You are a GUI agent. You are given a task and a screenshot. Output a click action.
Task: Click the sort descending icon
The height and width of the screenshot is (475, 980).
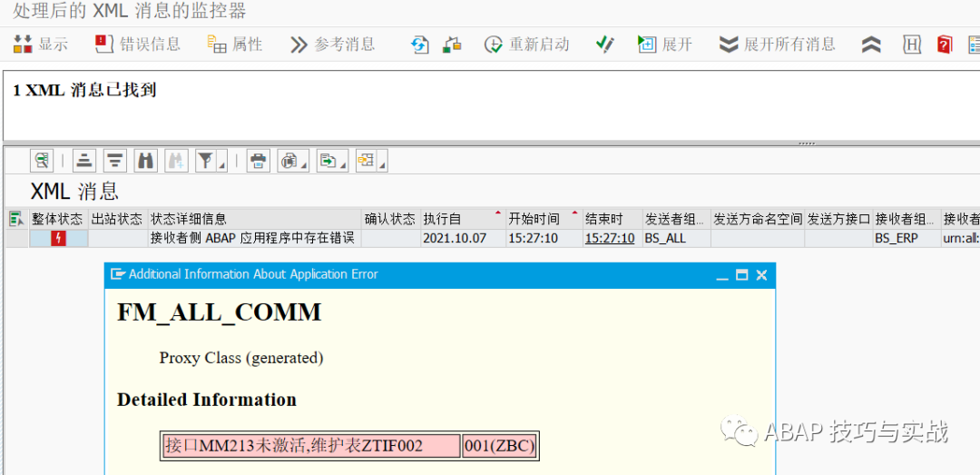[114, 161]
